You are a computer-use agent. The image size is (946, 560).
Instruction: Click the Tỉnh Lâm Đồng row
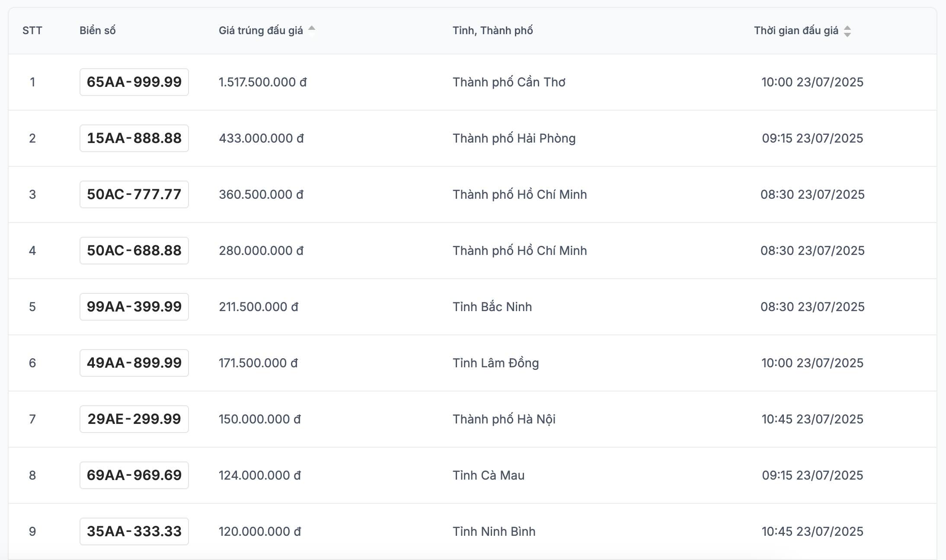coord(495,363)
